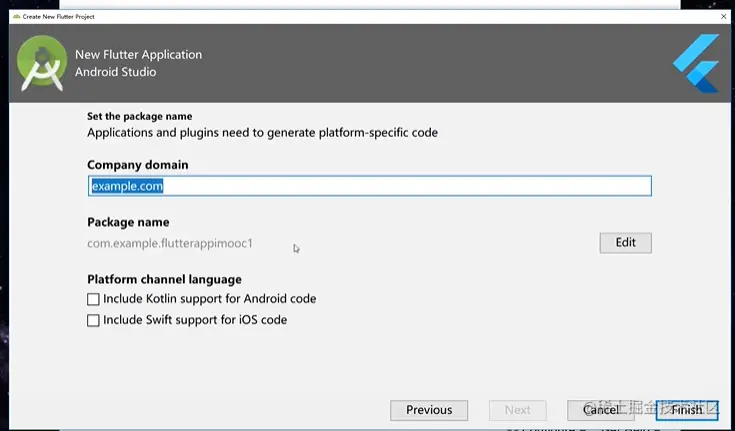Enable Swift support for iOS code
This screenshot has height=431, width=735.
94,321
